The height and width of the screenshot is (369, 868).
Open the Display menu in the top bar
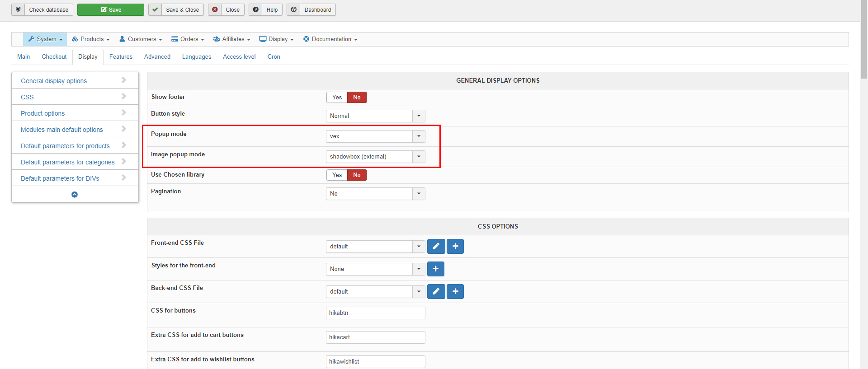click(x=276, y=39)
